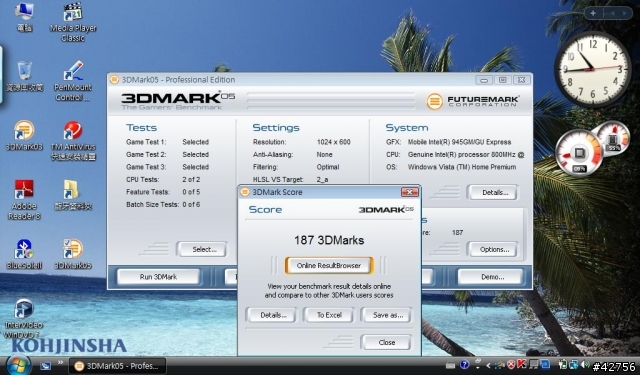
Task: Open BlueSoleil desktop shortcut
Action: [24, 254]
